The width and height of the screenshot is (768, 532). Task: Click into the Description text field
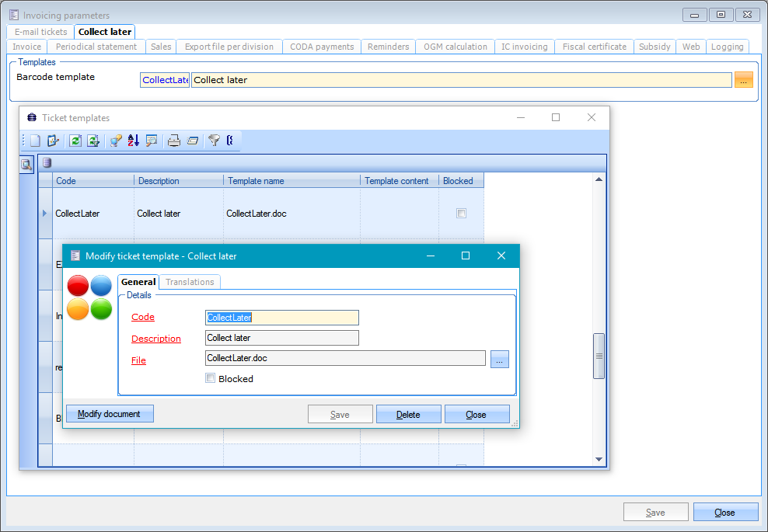pyautogui.click(x=281, y=338)
